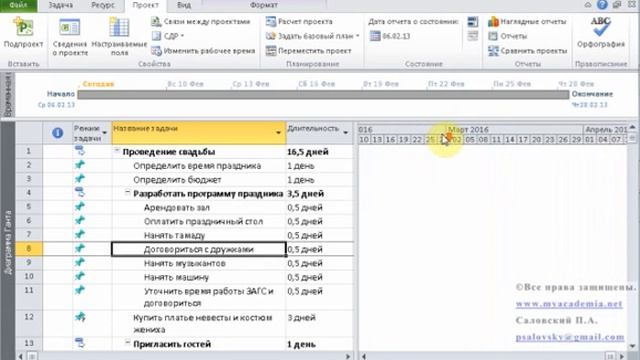Collapse the Проведение свадьбы summary task
This screenshot has height=360, width=640.
[117, 151]
